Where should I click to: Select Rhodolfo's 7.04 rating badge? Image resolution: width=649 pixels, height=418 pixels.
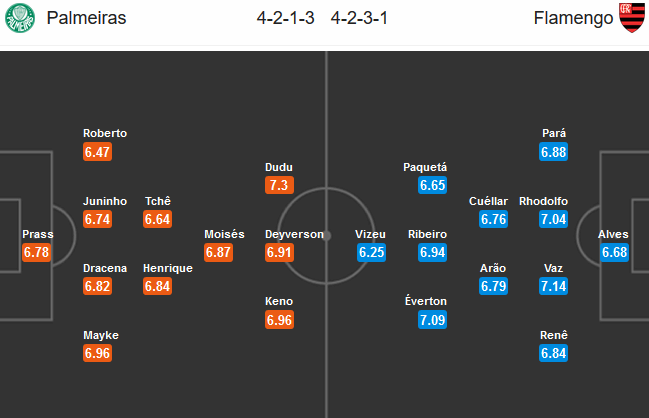[x=553, y=219]
